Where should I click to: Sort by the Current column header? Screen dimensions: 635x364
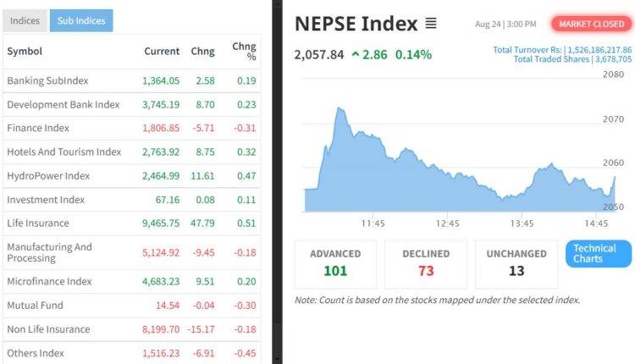click(x=162, y=51)
